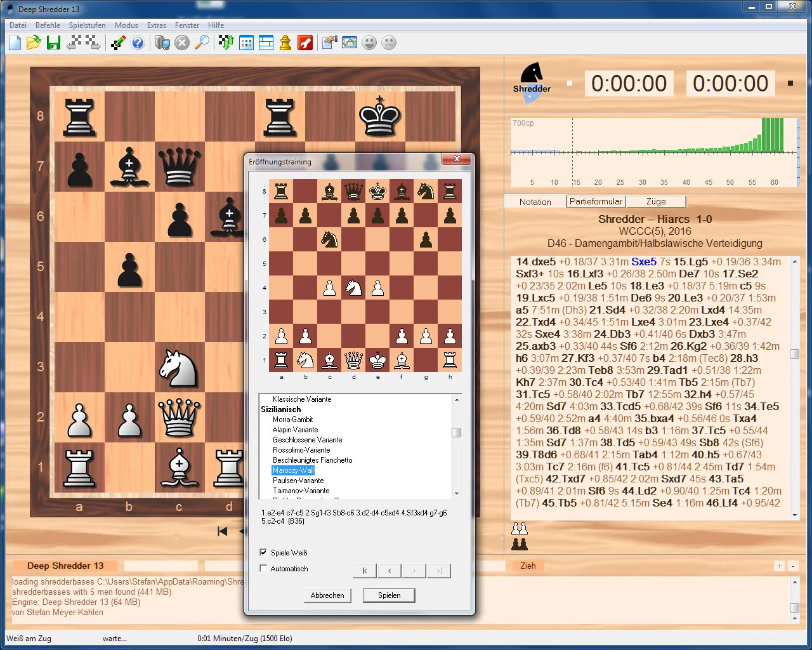The height and width of the screenshot is (650, 812).
Task: Click the grey stop X icon
Action: [182, 43]
